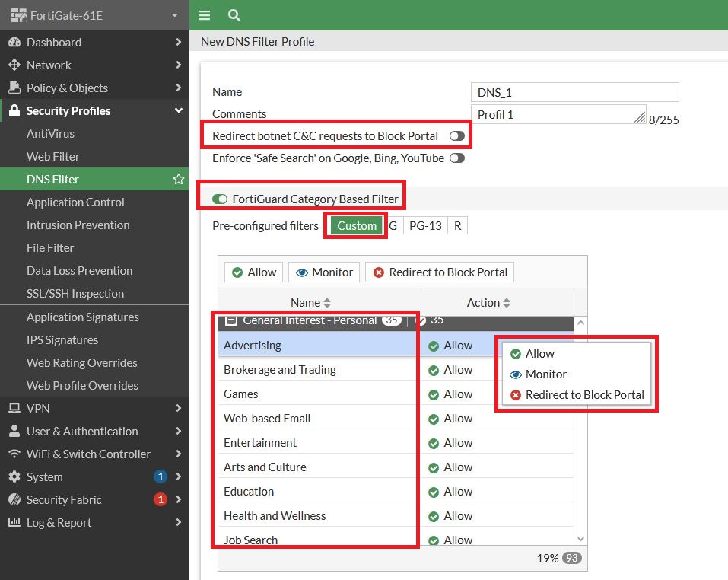The image size is (728, 580).
Task: Click the category list scroll down arrow
Action: [x=580, y=539]
